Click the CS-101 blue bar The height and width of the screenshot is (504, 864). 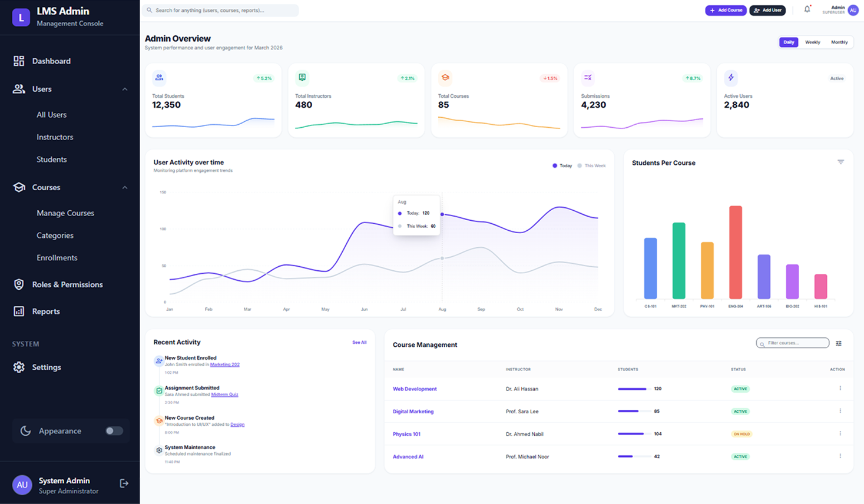click(x=650, y=268)
